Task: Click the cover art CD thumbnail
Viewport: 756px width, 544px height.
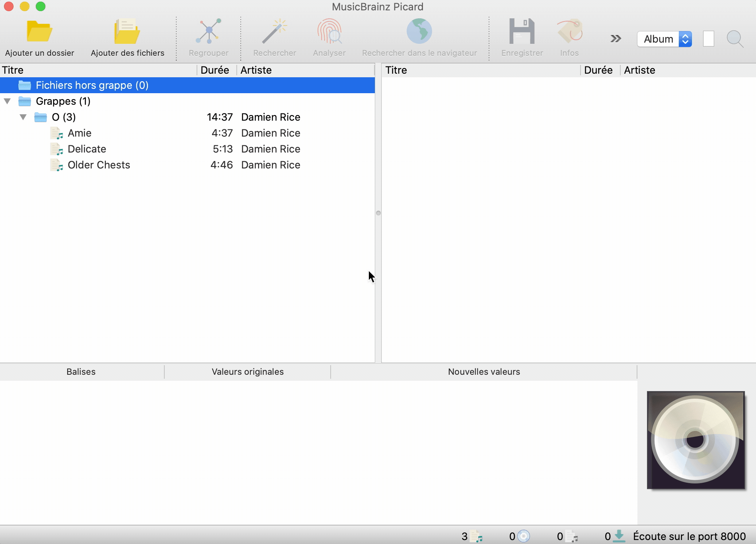Action: click(696, 440)
